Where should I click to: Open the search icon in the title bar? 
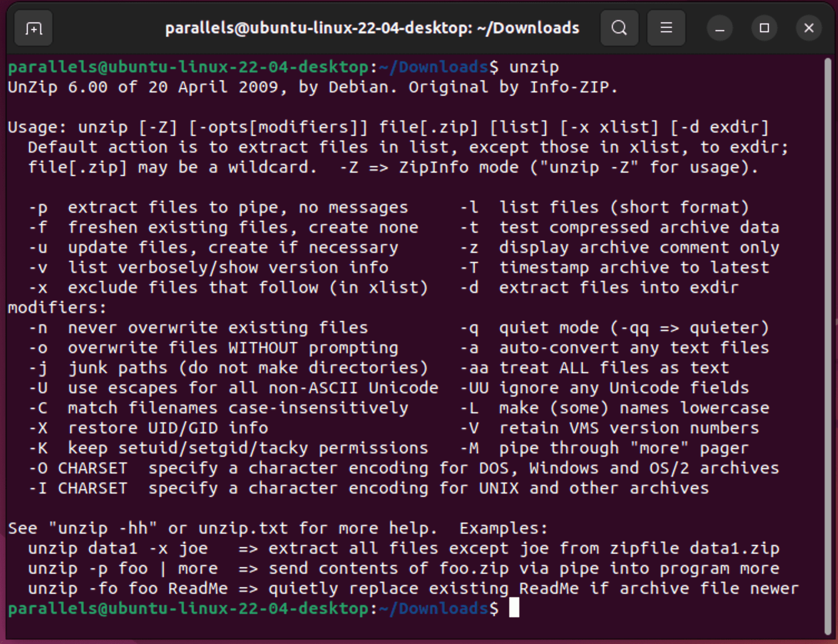(x=619, y=28)
